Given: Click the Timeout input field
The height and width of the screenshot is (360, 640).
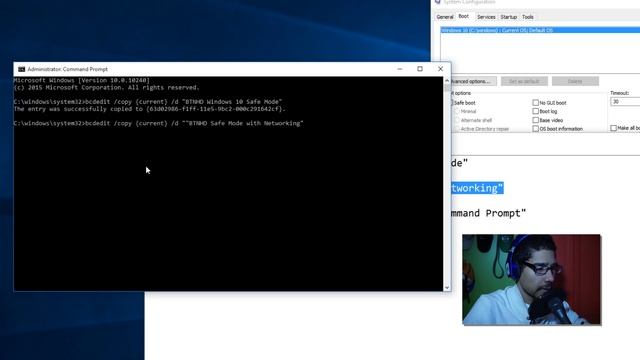Looking at the screenshot, I should [625, 102].
